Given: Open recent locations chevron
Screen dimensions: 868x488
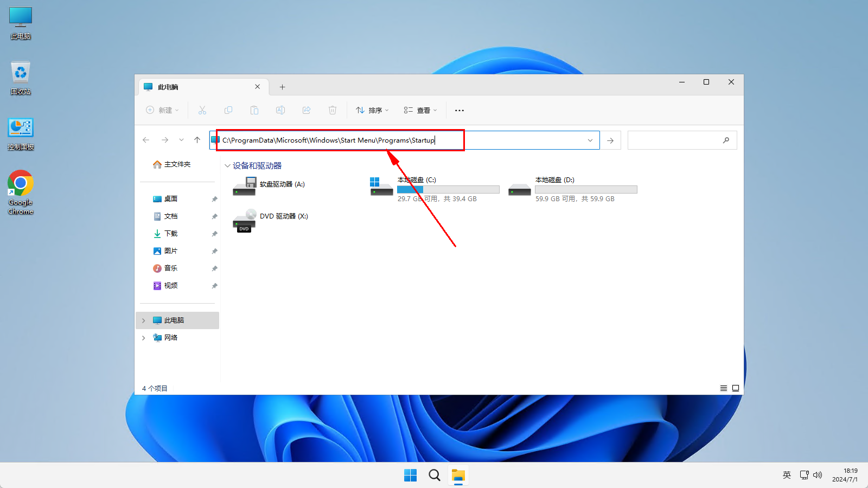Looking at the screenshot, I should pyautogui.click(x=181, y=140).
